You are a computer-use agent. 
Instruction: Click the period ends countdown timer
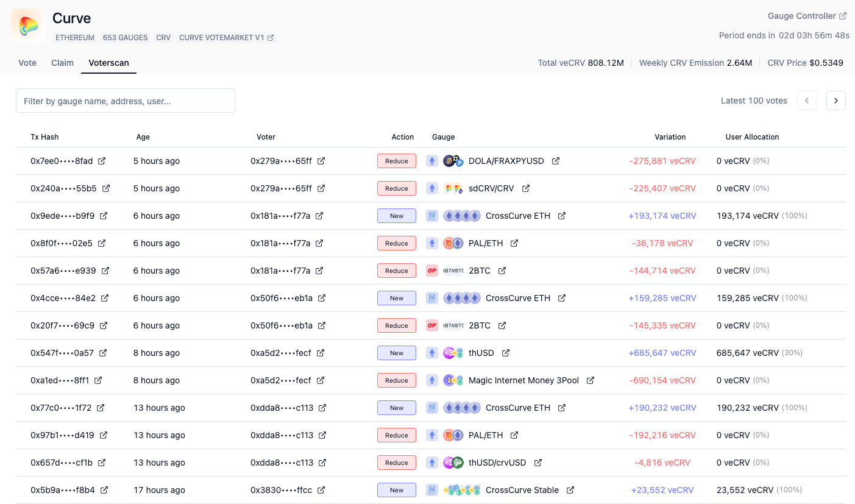(784, 35)
